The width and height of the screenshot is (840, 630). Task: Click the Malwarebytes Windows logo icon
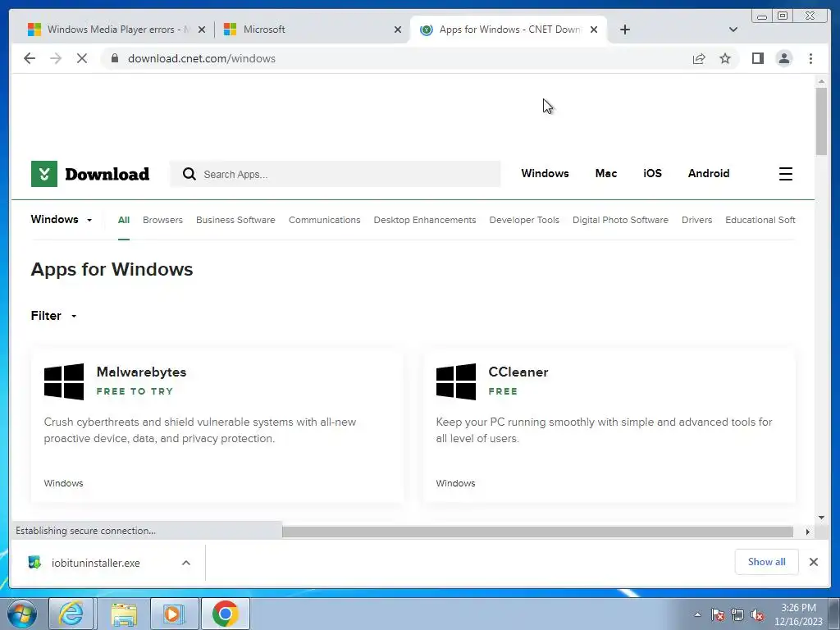[x=64, y=381]
